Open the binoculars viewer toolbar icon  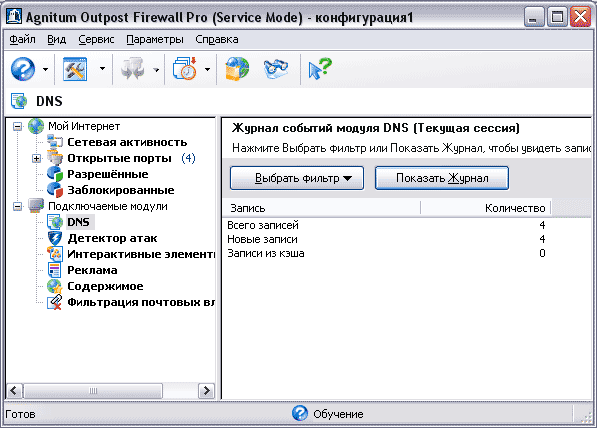(x=276, y=69)
